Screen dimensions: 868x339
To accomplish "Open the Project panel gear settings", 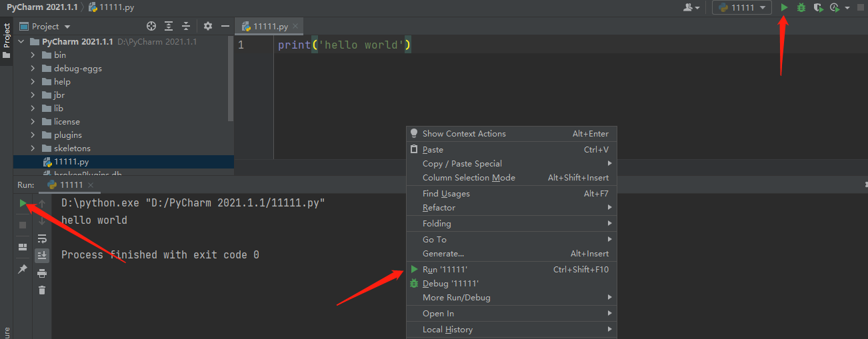I will (208, 26).
